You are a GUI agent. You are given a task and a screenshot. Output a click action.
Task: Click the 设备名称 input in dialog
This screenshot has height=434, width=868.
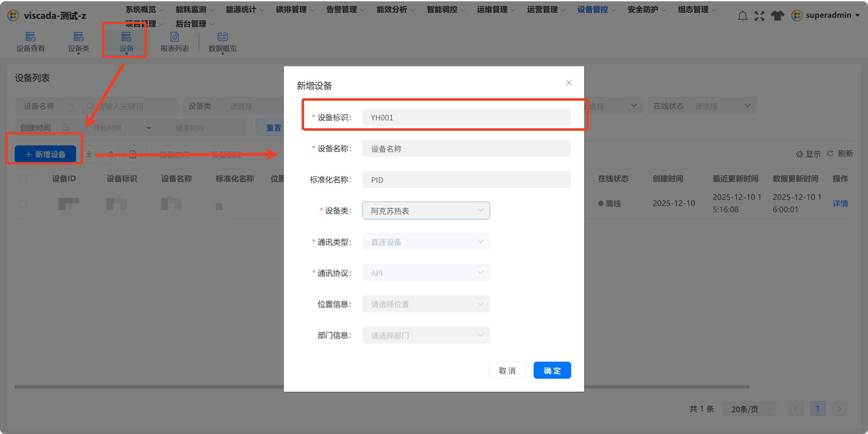coord(466,148)
